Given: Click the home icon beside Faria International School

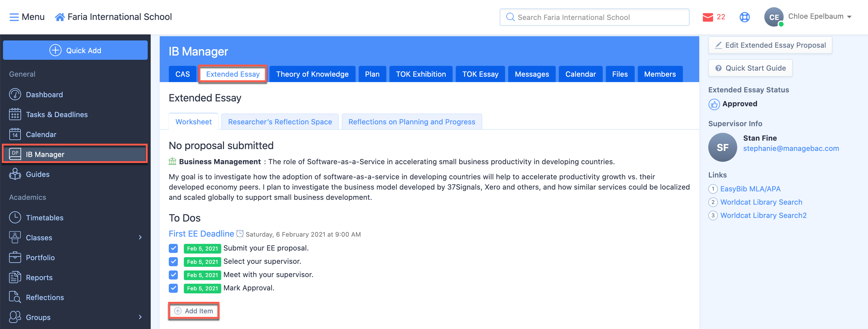Looking at the screenshot, I should [60, 17].
